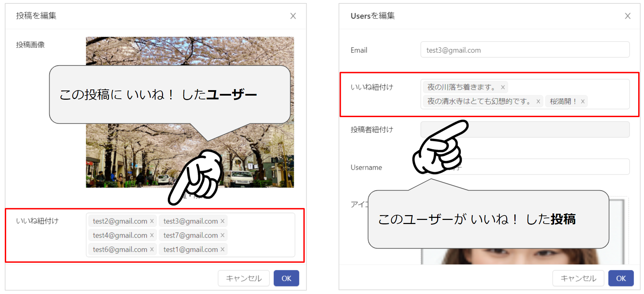Click the 投稿画像 label
The image size is (644, 294).
coord(30,45)
